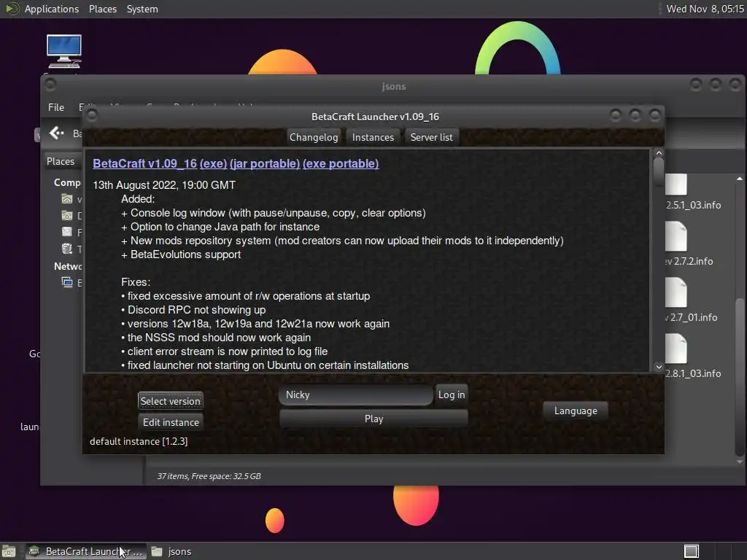
Task: Select the 2.7.2.info file icon
Action: [676, 237]
